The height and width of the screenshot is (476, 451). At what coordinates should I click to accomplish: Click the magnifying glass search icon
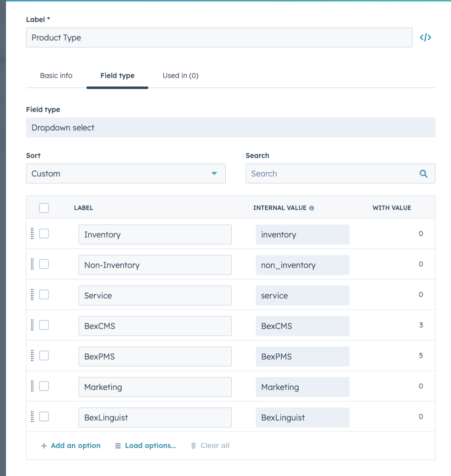pos(424,173)
